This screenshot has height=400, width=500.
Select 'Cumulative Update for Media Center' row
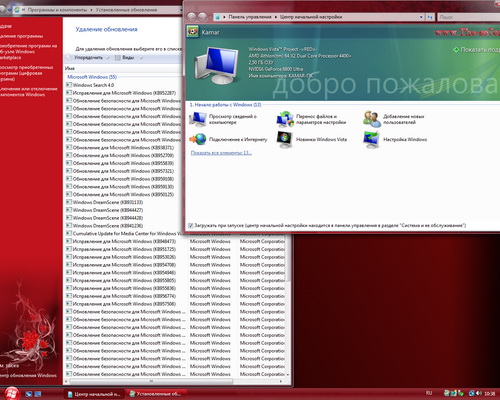pyautogui.click(x=123, y=233)
